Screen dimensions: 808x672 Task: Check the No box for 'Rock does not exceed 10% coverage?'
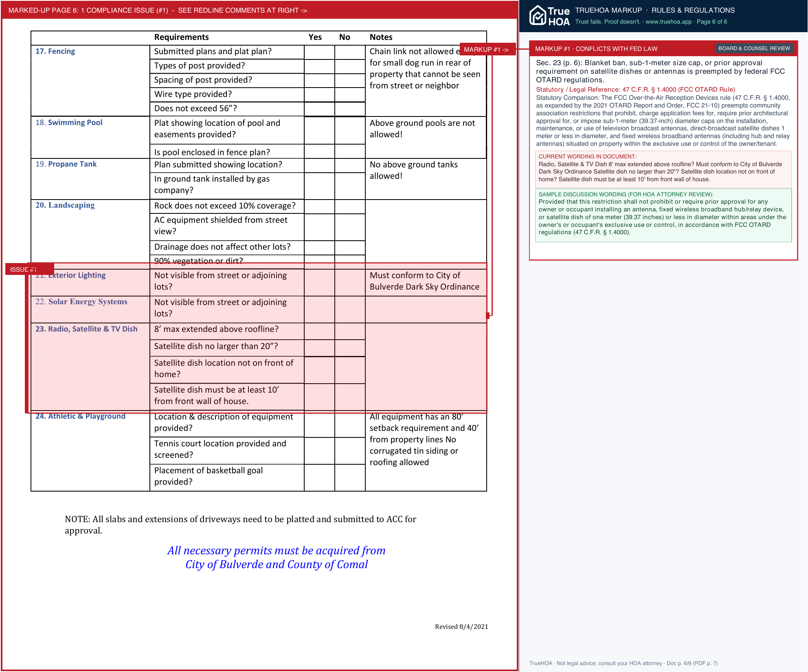click(x=350, y=206)
